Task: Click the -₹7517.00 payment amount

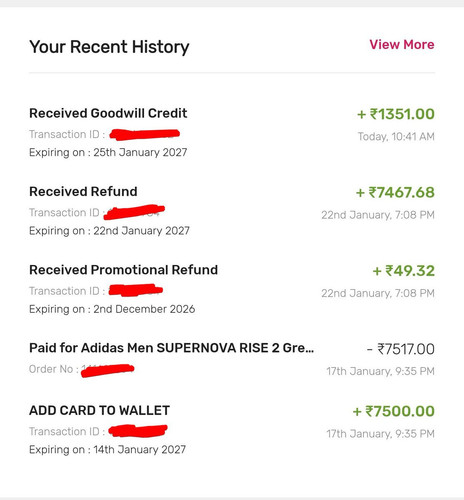Action: tap(400, 349)
